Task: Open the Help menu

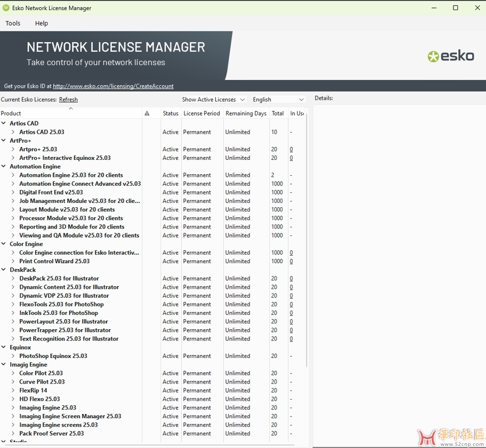Action: tap(42, 23)
